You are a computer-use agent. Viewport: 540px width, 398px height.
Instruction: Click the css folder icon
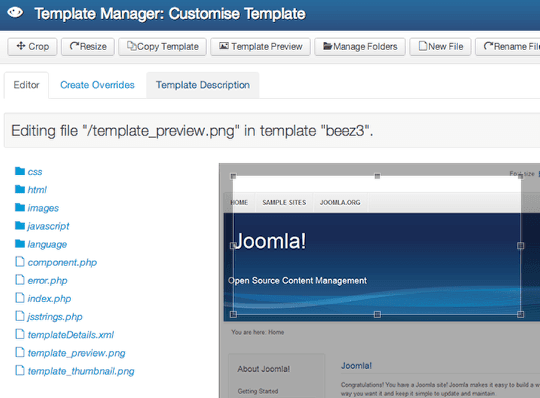20,171
